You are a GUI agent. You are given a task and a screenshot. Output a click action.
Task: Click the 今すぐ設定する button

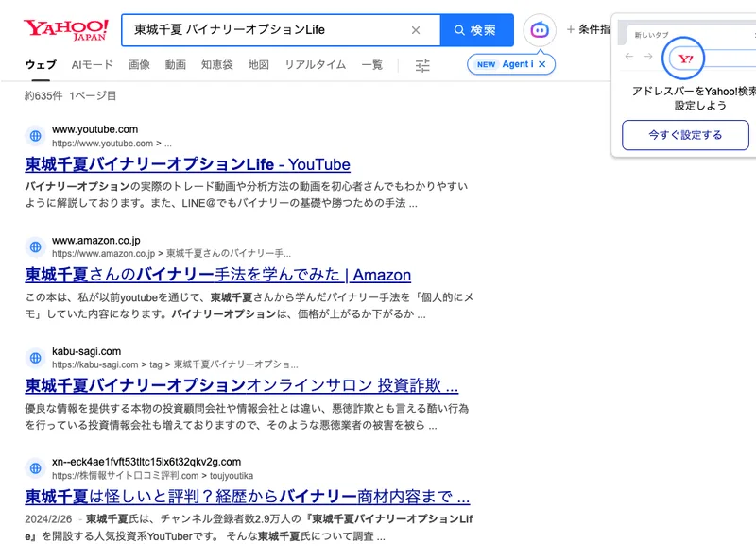[686, 135]
